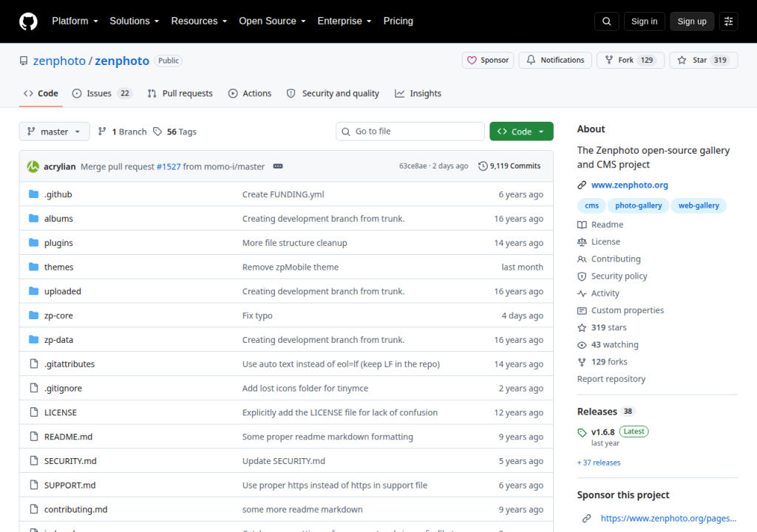The width and height of the screenshot is (757, 532).
Task: Click the Sponsor button
Action: [x=488, y=61]
